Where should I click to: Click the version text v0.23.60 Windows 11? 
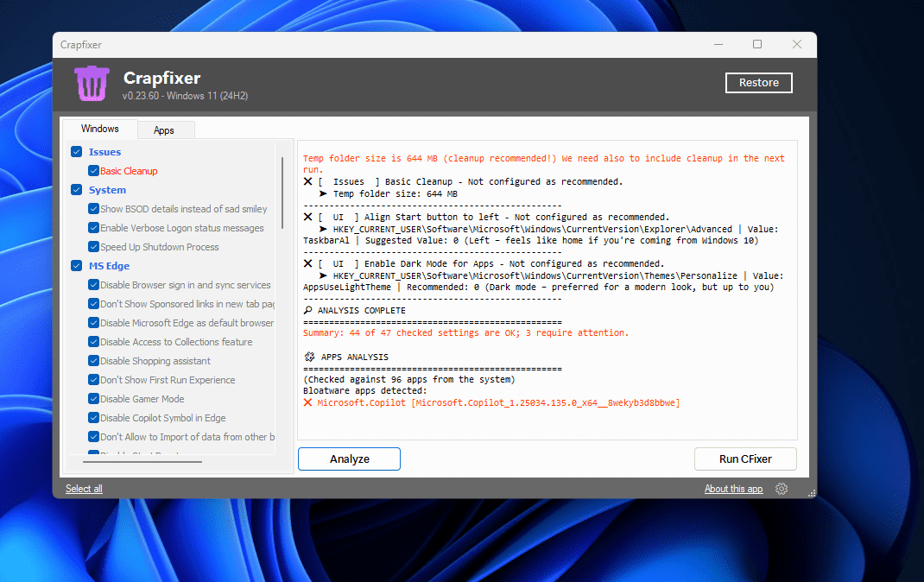185,96
